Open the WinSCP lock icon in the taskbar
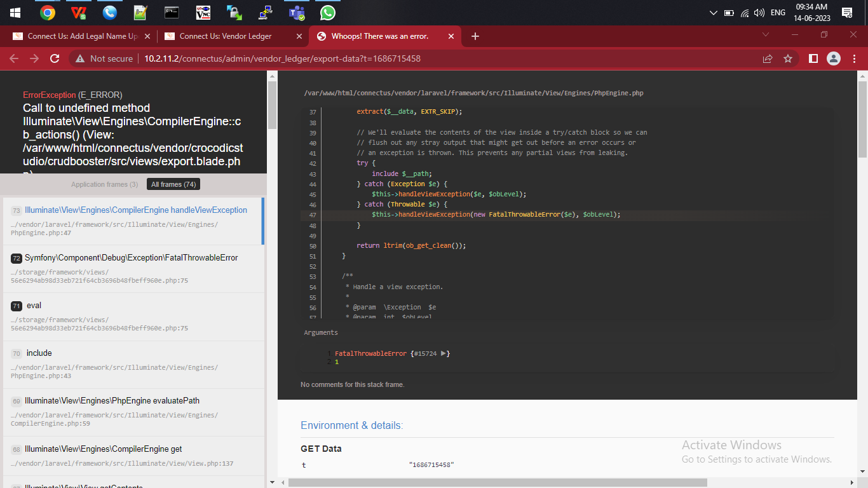 click(234, 12)
